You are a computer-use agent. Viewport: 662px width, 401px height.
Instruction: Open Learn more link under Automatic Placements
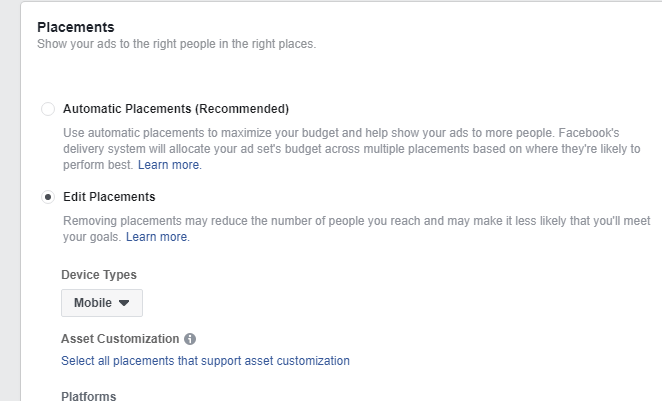[x=170, y=165]
